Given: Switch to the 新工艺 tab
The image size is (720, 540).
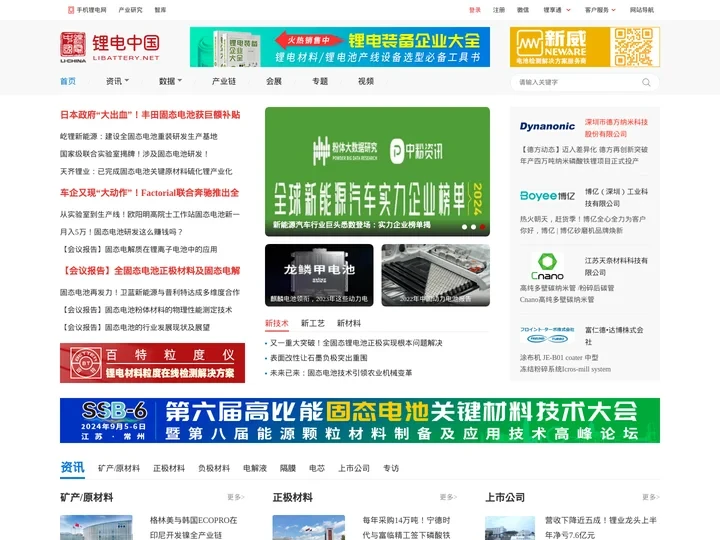Looking at the screenshot, I should 313,323.
